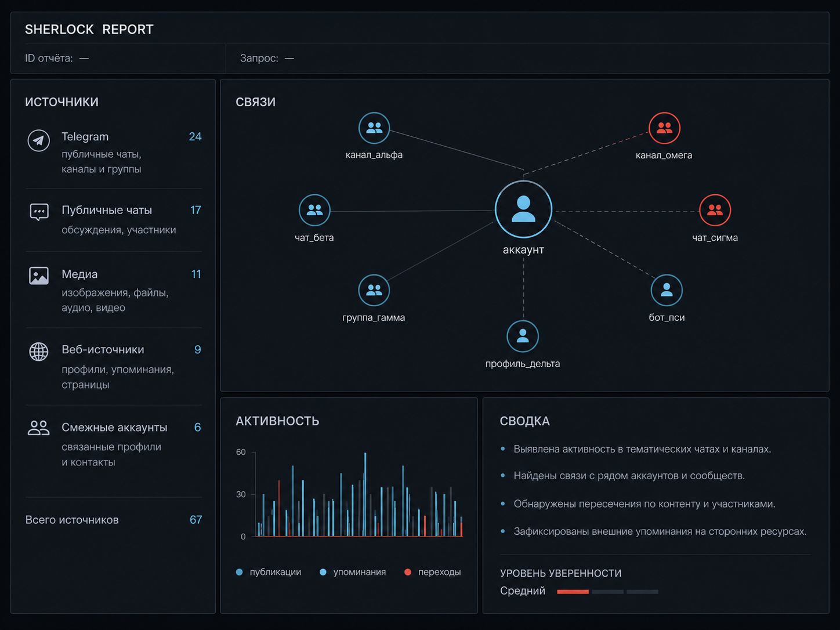Open the Смежные аккаунты source entry
840x630 pixels.
coord(114,444)
